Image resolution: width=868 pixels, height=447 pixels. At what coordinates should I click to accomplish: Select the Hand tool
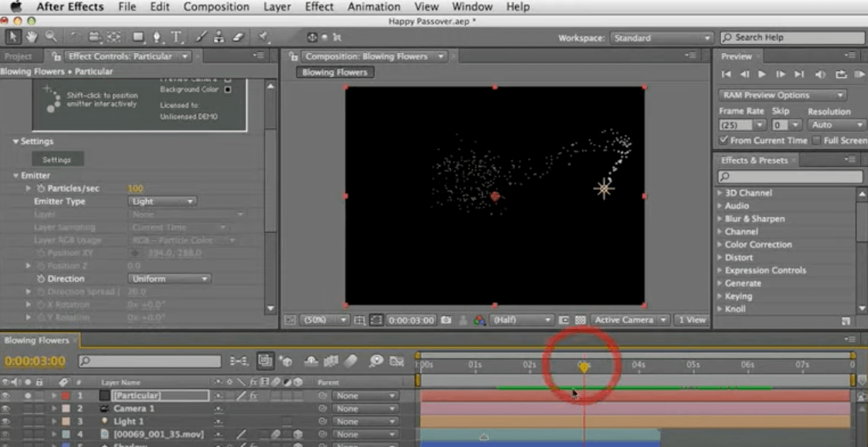point(32,36)
